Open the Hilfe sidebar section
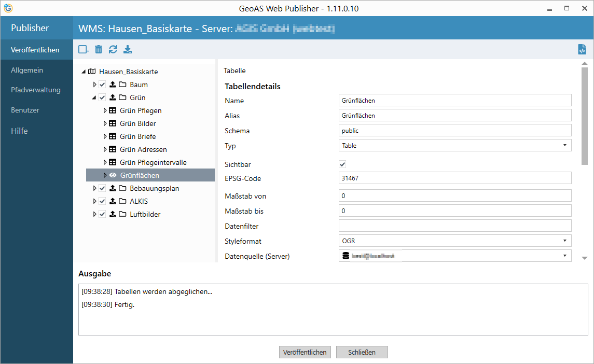This screenshot has height=364, width=594. coord(36,131)
